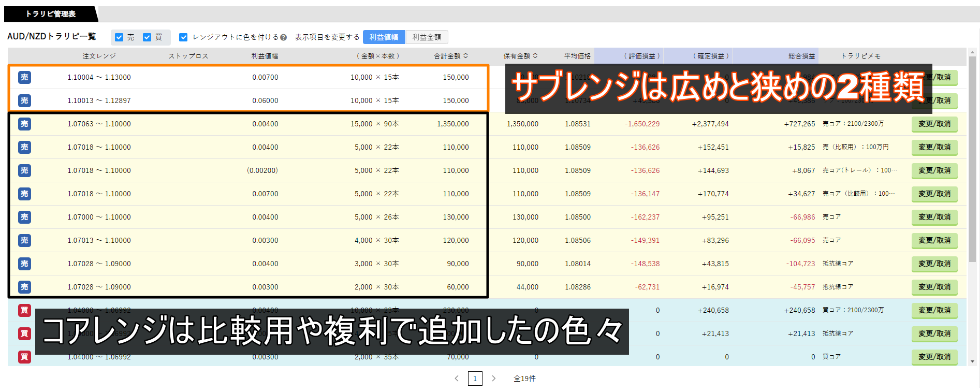Click the 平均価格 column header
Image resolution: width=980 pixels, height=392 pixels.
[577, 56]
